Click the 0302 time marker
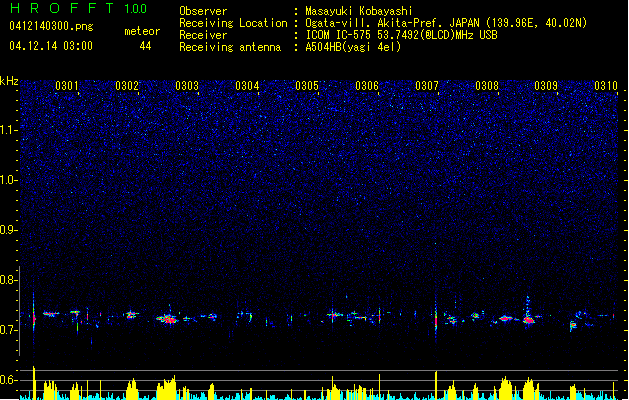This screenshot has width=629, height=400. click(127, 86)
